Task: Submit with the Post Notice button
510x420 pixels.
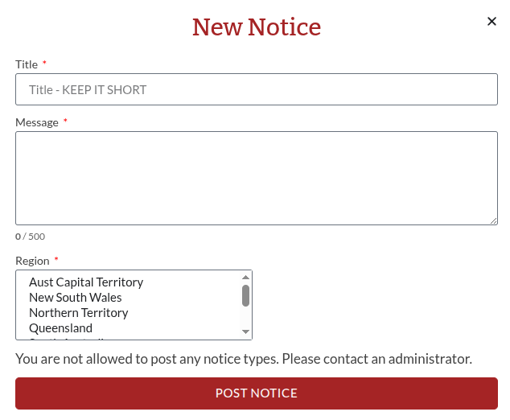Action: point(256,393)
